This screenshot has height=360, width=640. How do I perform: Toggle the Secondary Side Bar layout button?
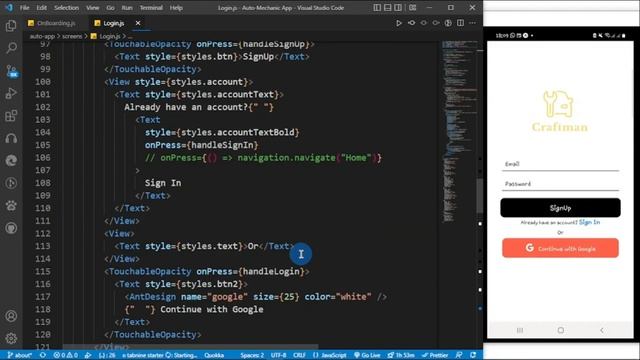398,8
